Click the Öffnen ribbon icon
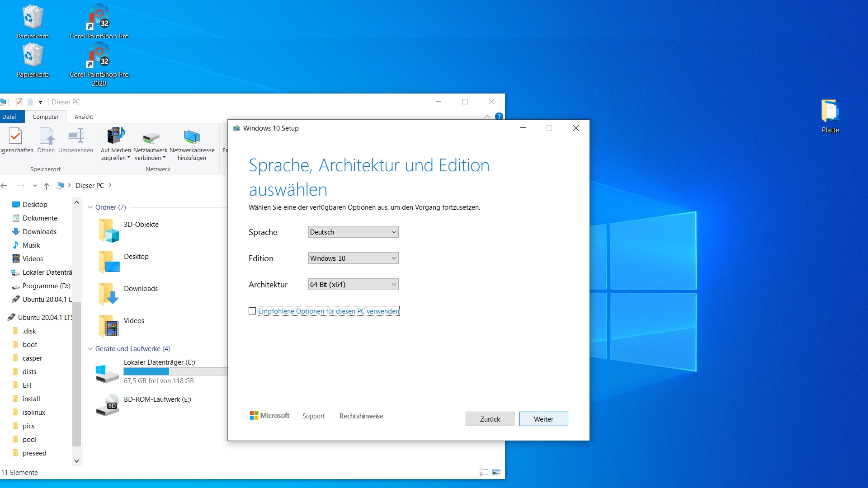 coord(46,136)
